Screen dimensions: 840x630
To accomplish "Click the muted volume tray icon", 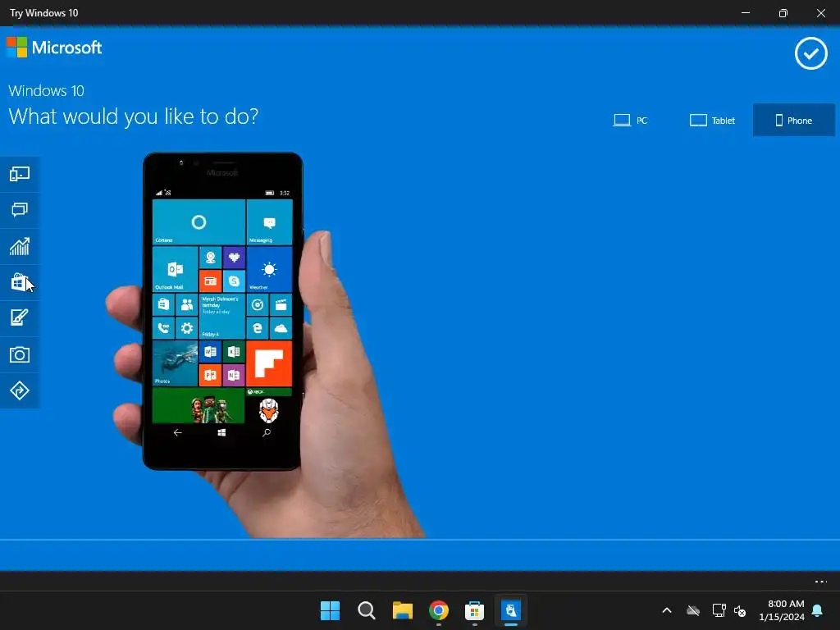I will click(x=740, y=610).
